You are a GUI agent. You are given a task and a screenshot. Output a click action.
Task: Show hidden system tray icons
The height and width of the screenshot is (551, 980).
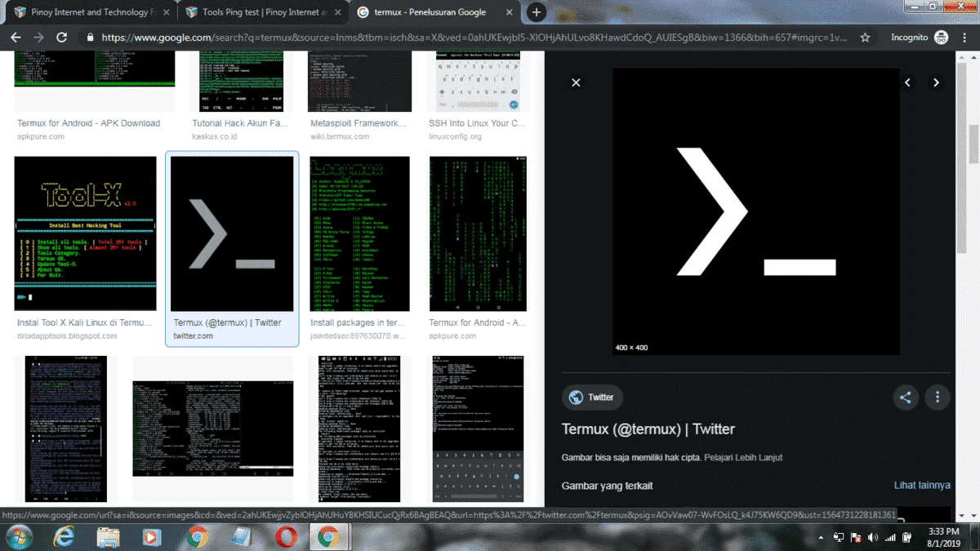[822, 537]
